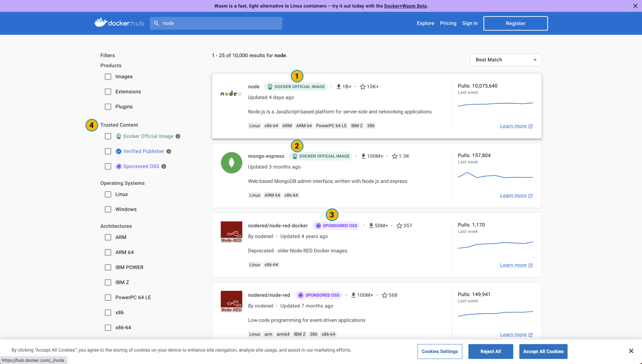
Task: Open the mongo-express repository title
Action: pos(266,156)
